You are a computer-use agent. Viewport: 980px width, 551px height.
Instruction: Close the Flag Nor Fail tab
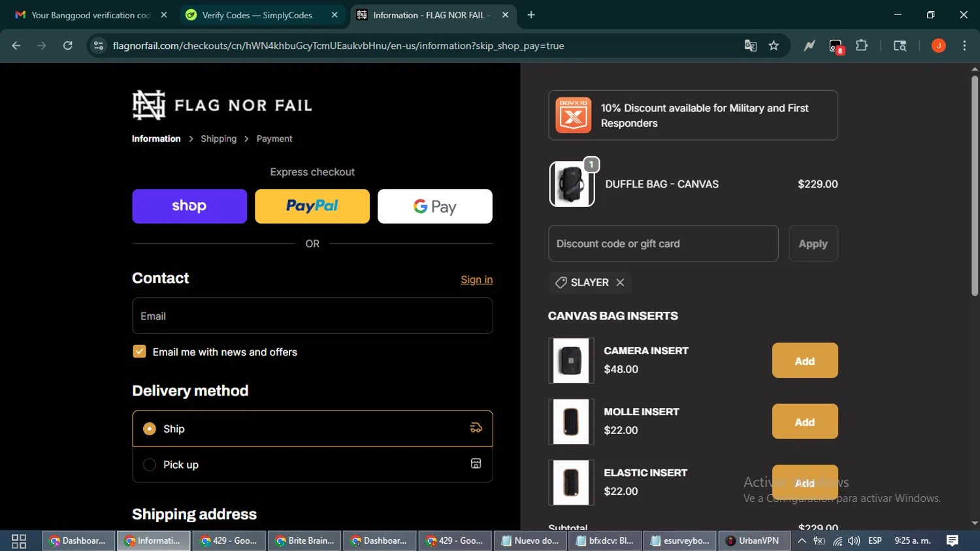[505, 15]
